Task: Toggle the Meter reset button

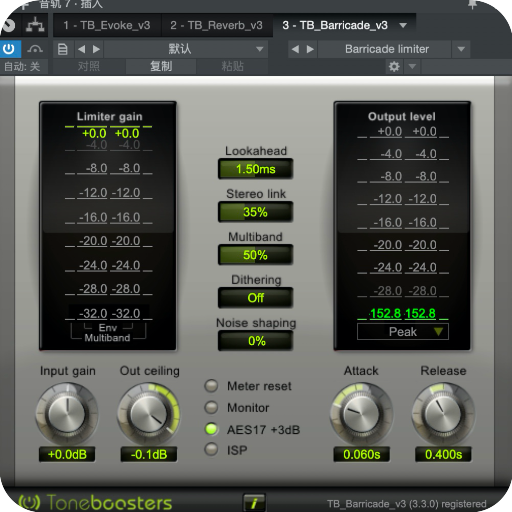Action: 211,386
